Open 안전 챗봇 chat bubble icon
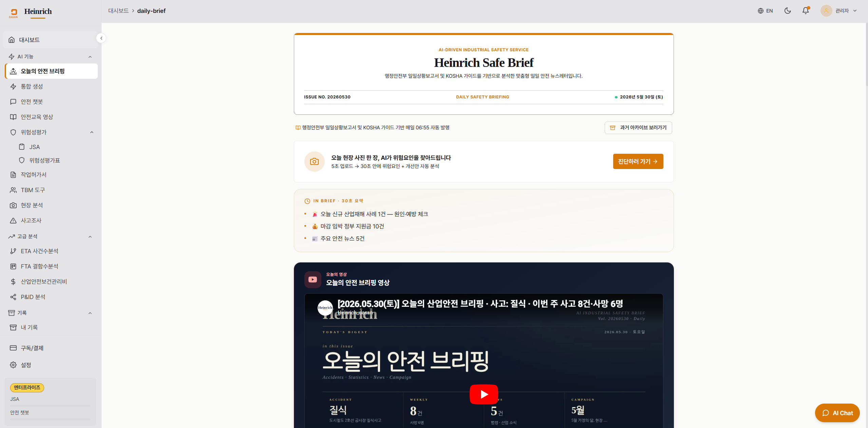Image resolution: width=868 pixels, height=428 pixels. click(x=13, y=101)
